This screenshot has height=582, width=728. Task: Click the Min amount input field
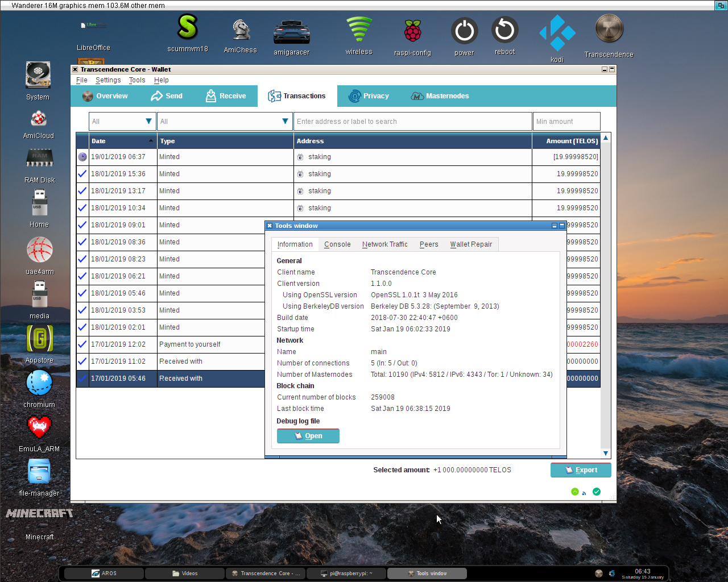[x=566, y=121]
